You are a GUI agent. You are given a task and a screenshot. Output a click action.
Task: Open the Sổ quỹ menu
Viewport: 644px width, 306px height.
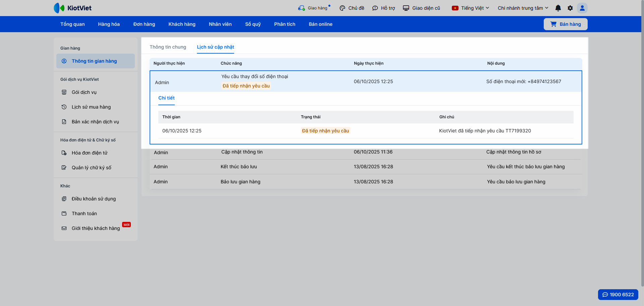(253, 24)
